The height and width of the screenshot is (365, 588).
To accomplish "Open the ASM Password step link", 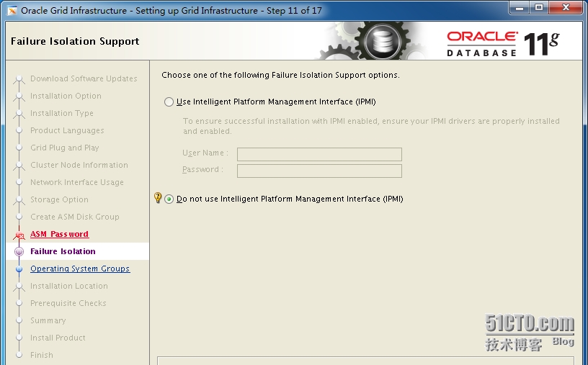I will click(x=59, y=234).
